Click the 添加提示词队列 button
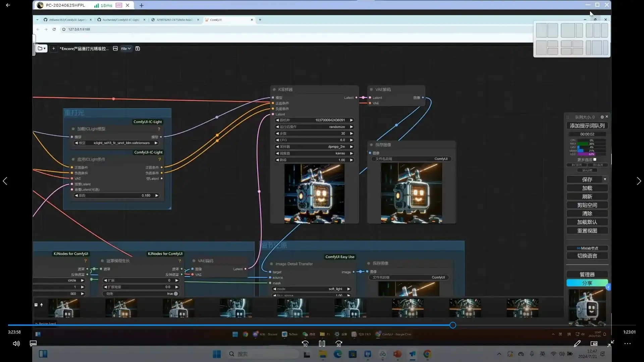 point(587,126)
